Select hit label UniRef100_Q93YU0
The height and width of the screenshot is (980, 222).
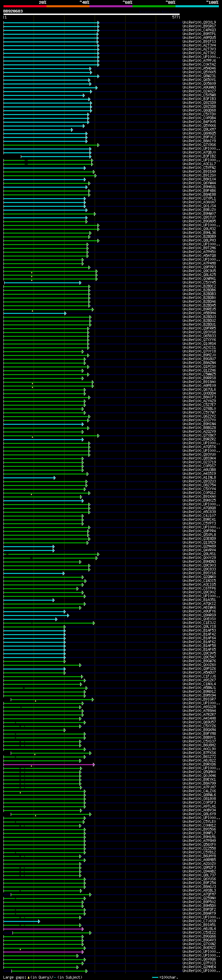[199, 455]
